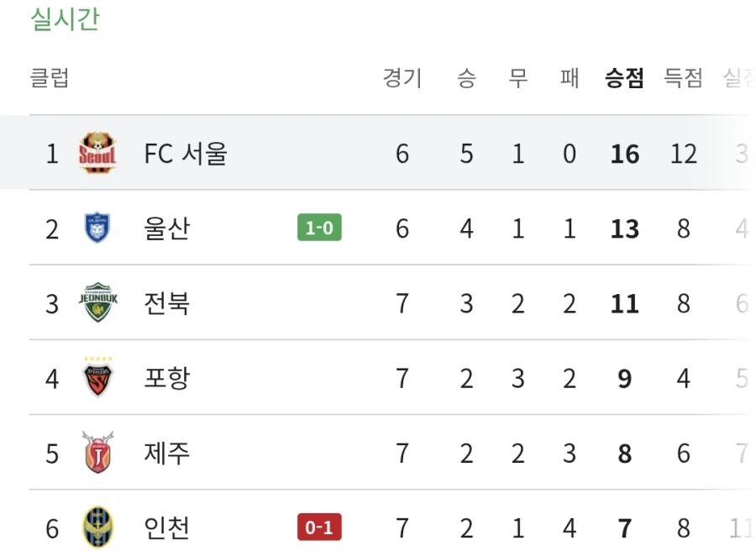Click rank number 5 beside Jeju
This screenshot has width=756, height=551.
click(x=51, y=453)
